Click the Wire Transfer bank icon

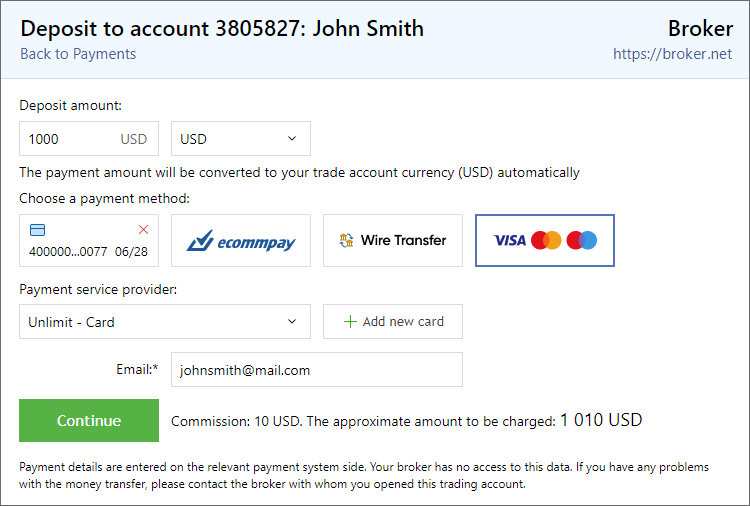tap(348, 240)
